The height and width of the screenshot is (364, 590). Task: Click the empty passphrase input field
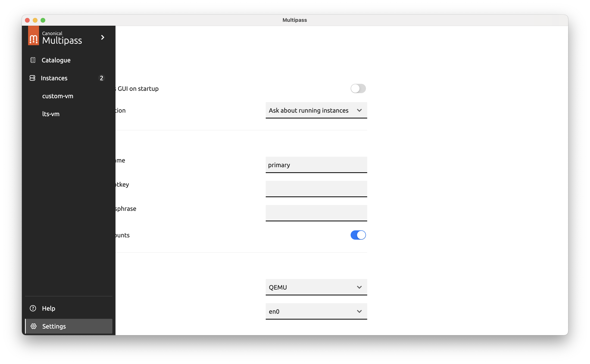[316, 213]
